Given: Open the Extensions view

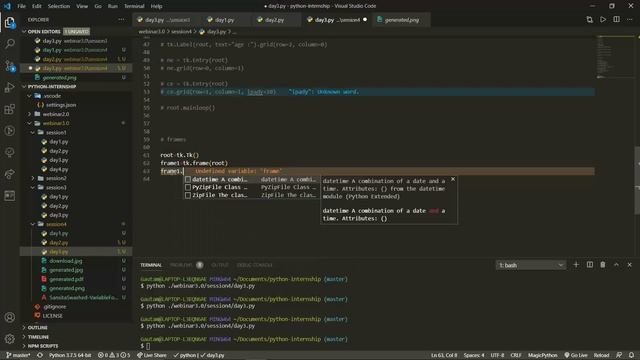Looking at the screenshot, I should click(10, 109).
